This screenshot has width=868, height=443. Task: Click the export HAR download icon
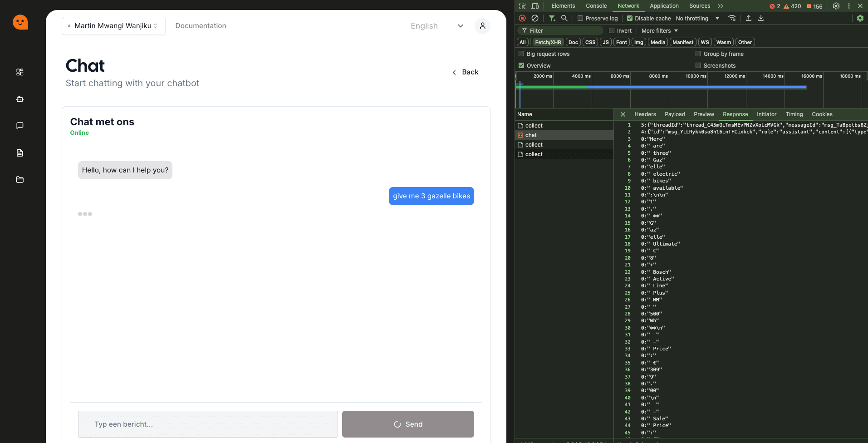coord(761,18)
